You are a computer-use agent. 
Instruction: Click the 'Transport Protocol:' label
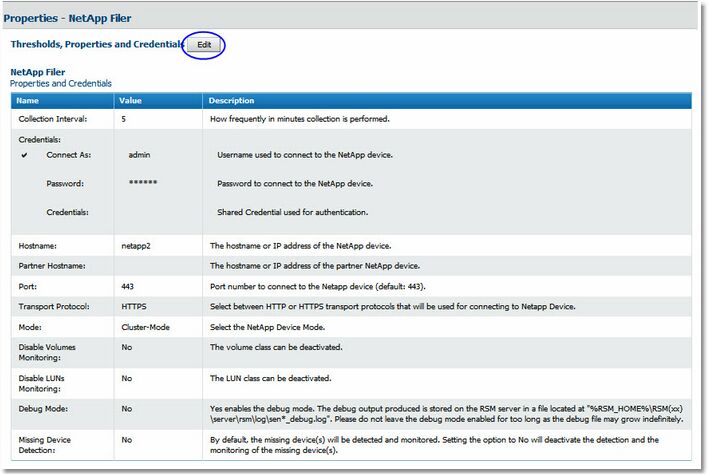(x=54, y=307)
